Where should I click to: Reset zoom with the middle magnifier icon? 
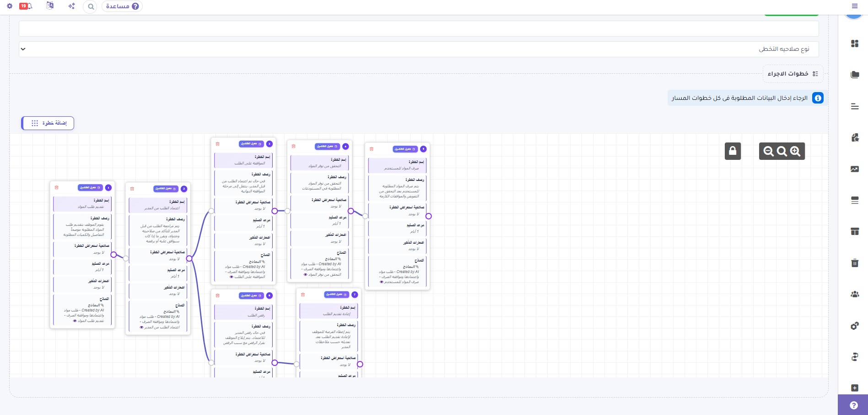tap(782, 151)
